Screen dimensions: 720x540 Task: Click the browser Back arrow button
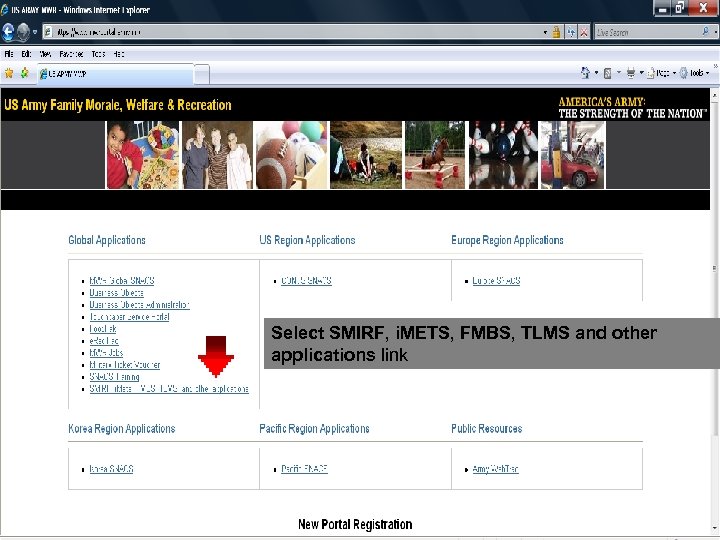coord(8,32)
